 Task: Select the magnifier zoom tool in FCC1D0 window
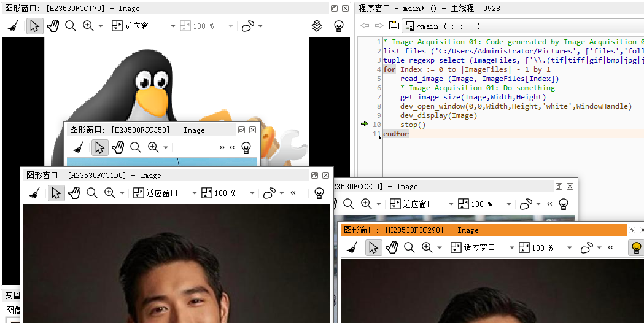click(x=92, y=193)
